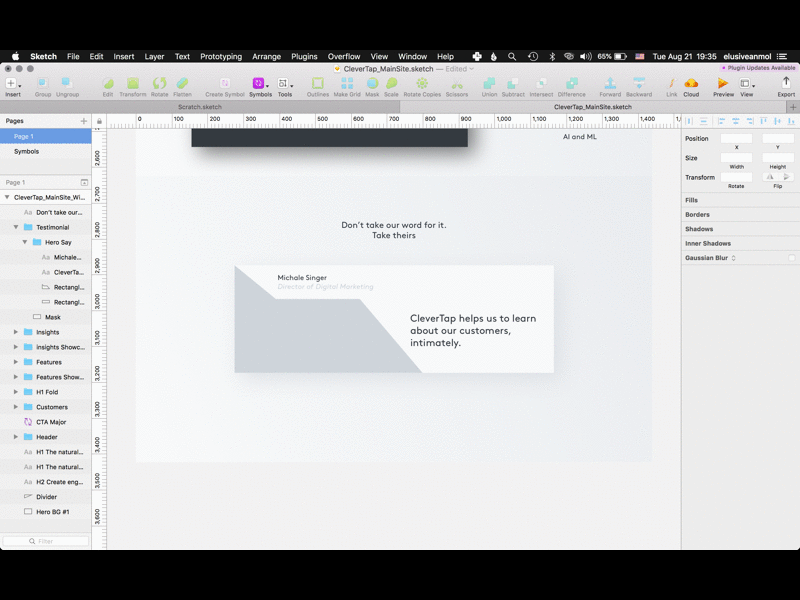The image size is (800, 600).
Task: Switch to the CleverTap_MainSite.sketch tab
Action: (x=593, y=107)
